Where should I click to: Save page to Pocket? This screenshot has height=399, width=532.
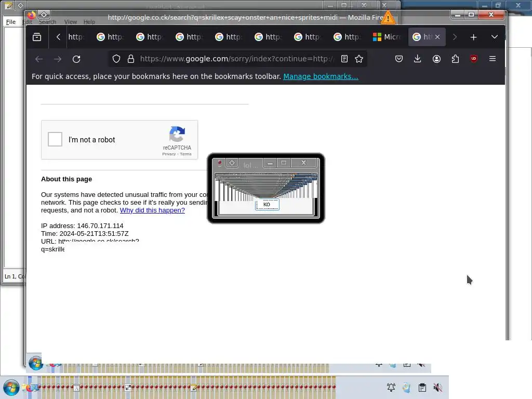(x=399, y=59)
